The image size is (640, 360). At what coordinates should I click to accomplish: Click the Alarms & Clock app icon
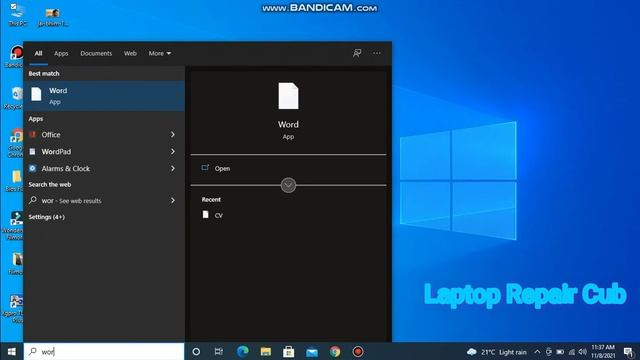[x=32, y=168]
